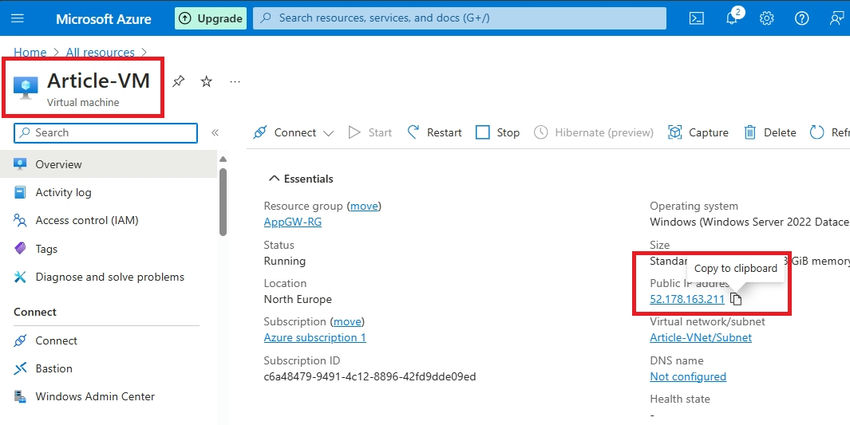Click the sidebar vertical scrollbar thumb
Screen dimensions: 850x425
tap(223, 202)
